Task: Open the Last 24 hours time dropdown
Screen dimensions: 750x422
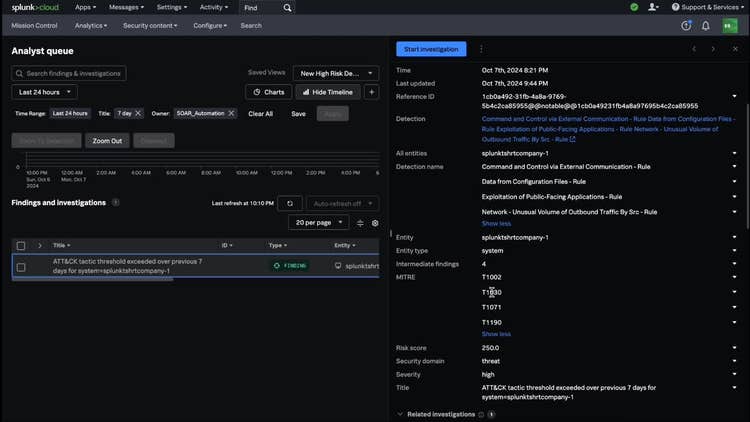Action: tap(44, 92)
